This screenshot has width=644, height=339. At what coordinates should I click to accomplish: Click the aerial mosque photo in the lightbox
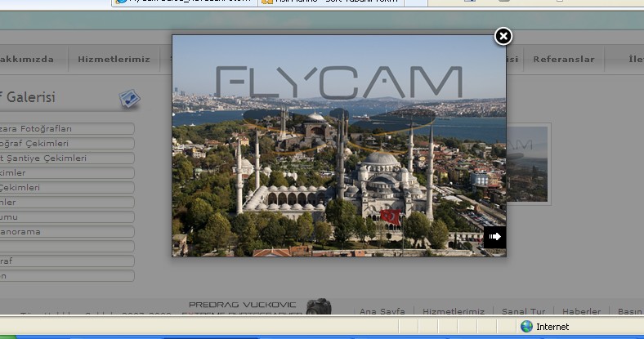point(339,145)
